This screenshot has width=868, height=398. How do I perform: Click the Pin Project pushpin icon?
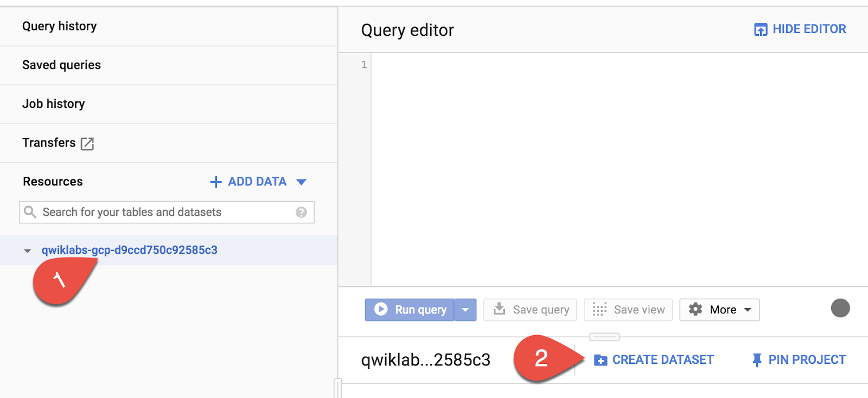click(x=757, y=360)
